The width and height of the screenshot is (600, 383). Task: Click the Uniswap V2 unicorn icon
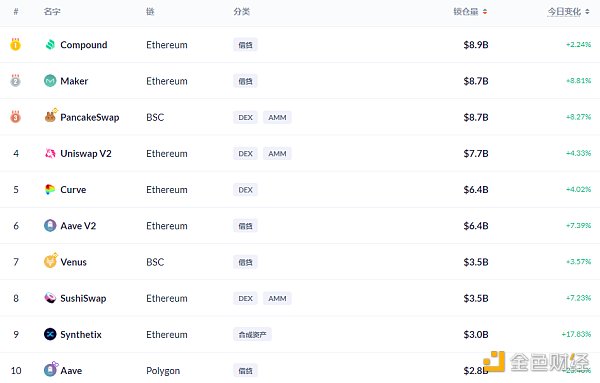pyautogui.click(x=50, y=153)
